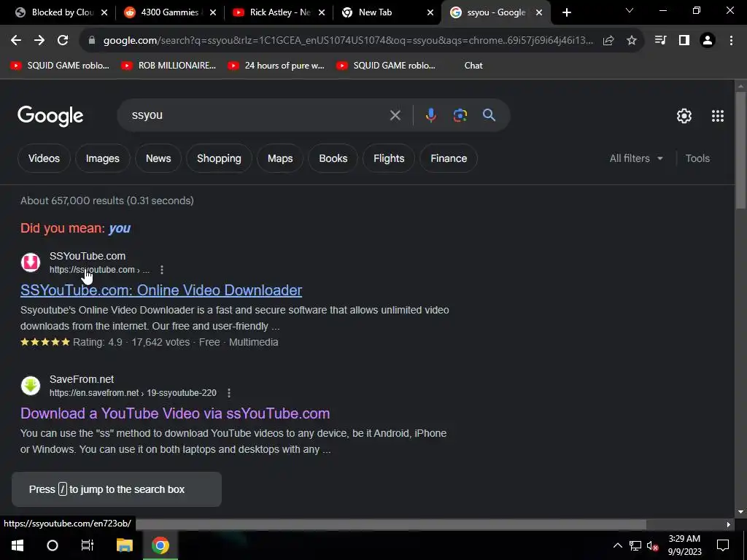
Task: Filter results by News
Action: click(158, 158)
